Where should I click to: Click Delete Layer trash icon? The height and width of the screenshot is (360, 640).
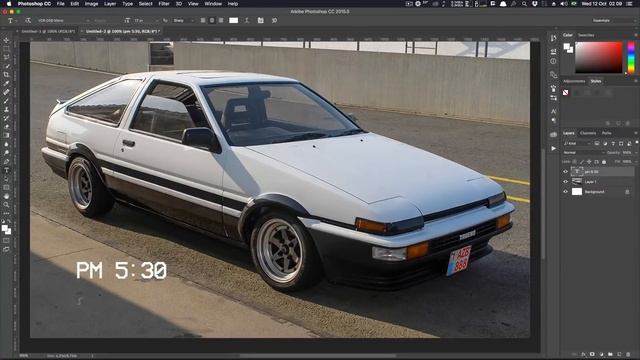628,354
